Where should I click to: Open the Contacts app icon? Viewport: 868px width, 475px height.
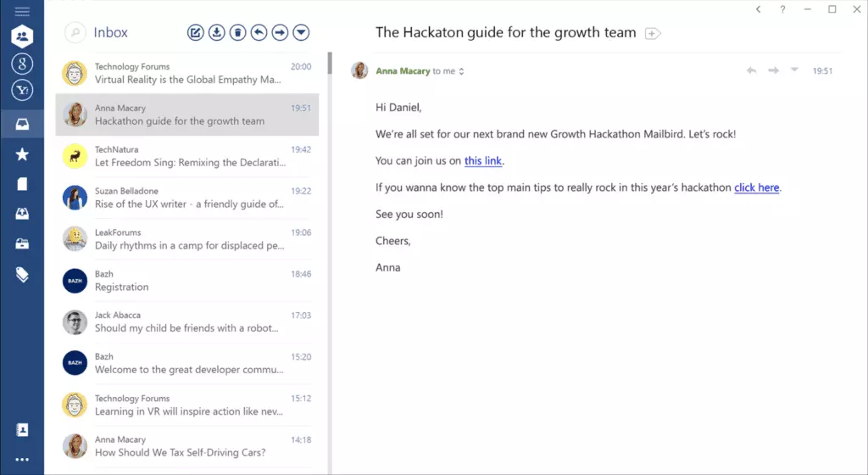pyautogui.click(x=22, y=429)
